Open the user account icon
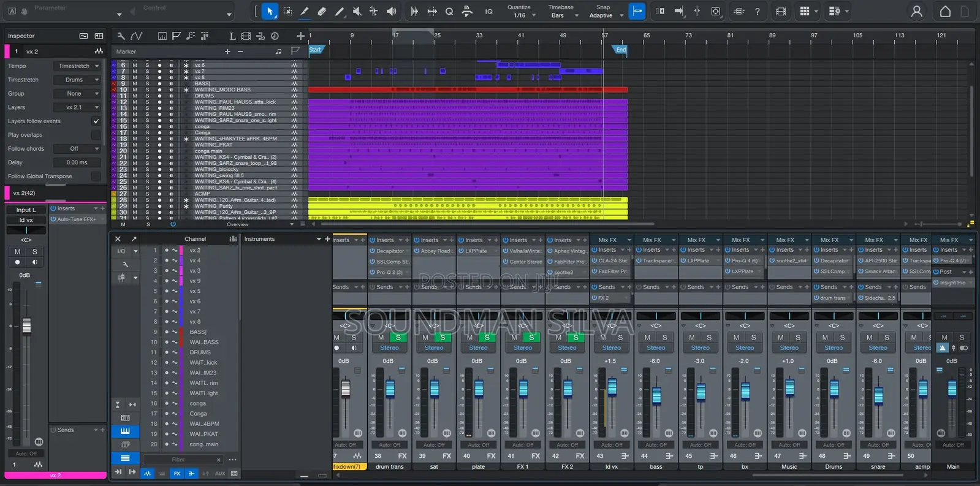Image resolution: width=980 pixels, height=486 pixels. 917,11
